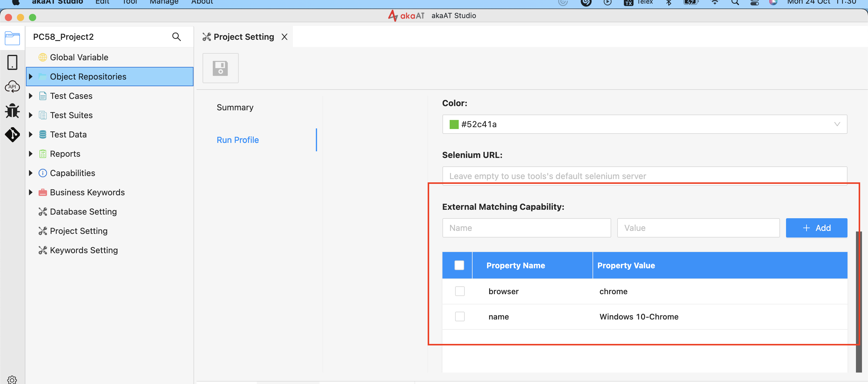
Task: Expand the Object Repositories tree node
Action: point(31,77)
